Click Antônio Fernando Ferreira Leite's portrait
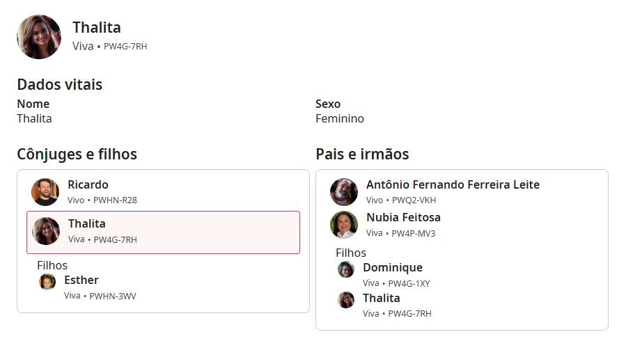Image resolution: width=626 pixels, height=364 pixels. click(344, 192)
